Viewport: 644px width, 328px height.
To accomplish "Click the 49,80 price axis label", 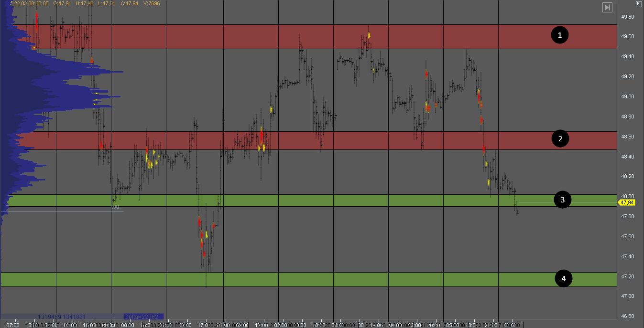I will (627, 17).
